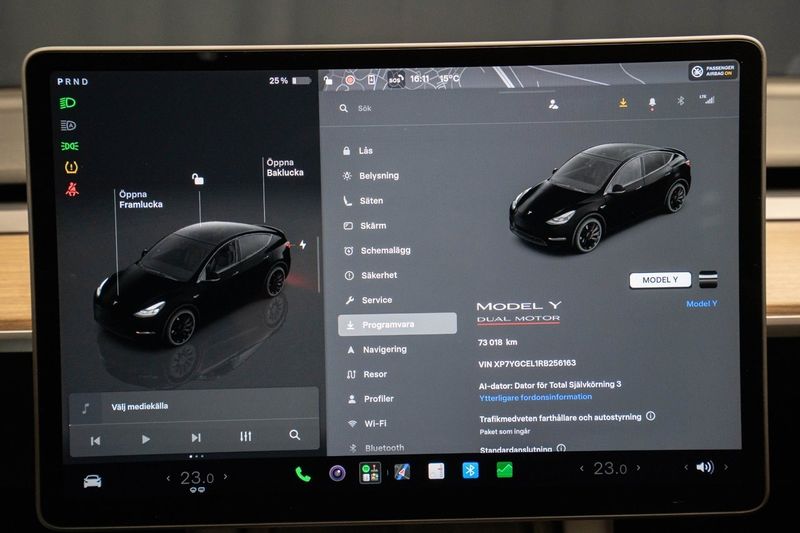Tap the low beam headlight indicator

(68, 103)
